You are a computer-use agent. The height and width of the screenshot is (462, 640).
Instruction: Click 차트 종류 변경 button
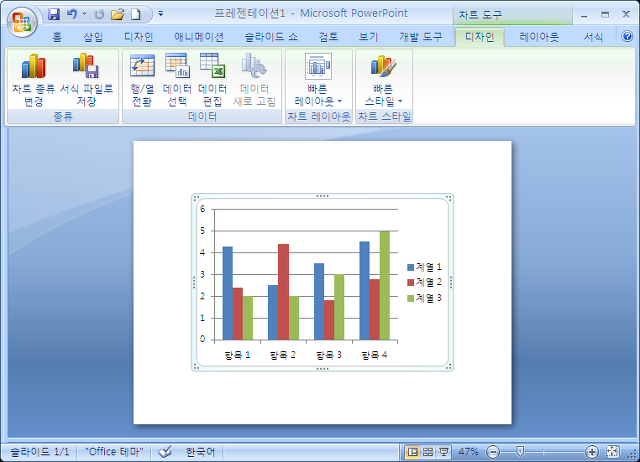(x=33, y=80)
